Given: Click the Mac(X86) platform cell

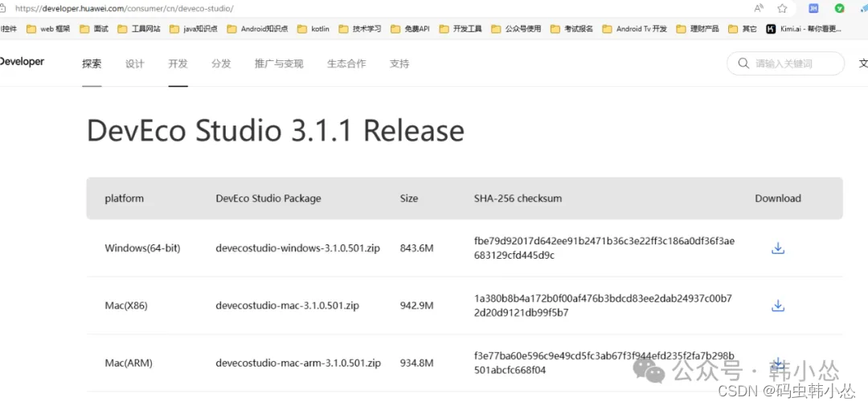Looking at the screenshot, I should [125, 306].
